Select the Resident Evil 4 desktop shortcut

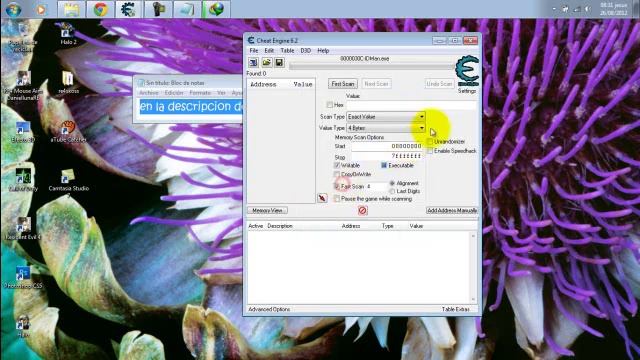[x=23, y=229]
